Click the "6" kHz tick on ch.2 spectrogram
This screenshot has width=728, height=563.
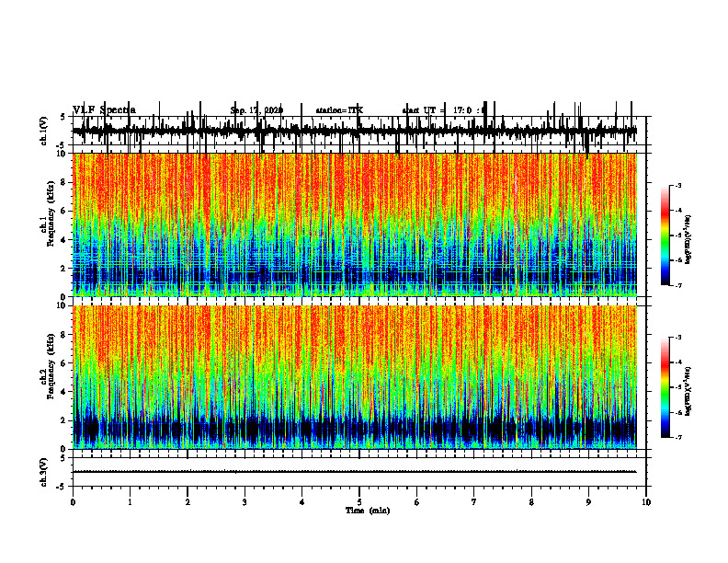pyautogui.click(x=64, y=363)
